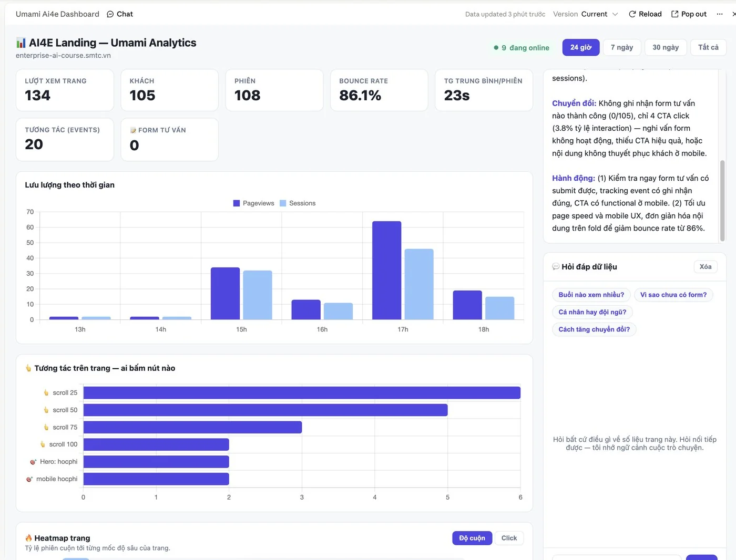Click the fire icon beside Heatmap trang
Image resolution: width=736 pixels, height=560 pixels.
point(28,538)
